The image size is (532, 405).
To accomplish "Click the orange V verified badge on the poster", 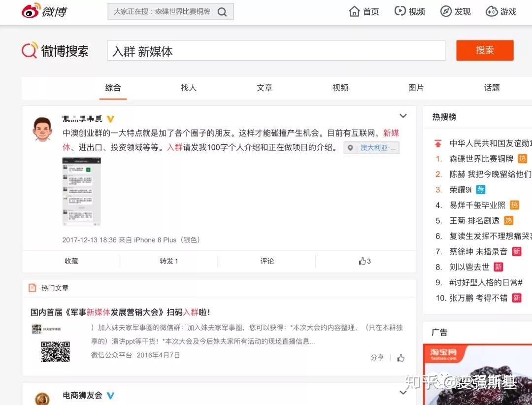I will (x=110, y=118).
